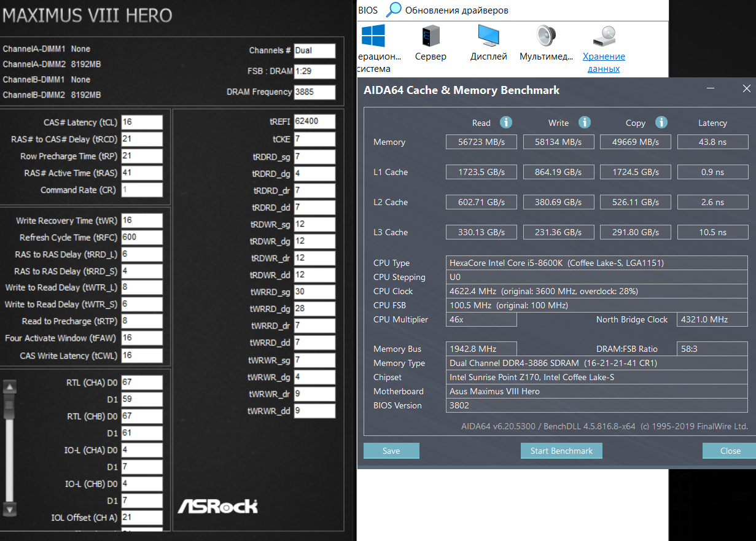The height and width of the screenshot is (541, 756).
Task: Select the DRAM Frequency field
Action: 314,92
